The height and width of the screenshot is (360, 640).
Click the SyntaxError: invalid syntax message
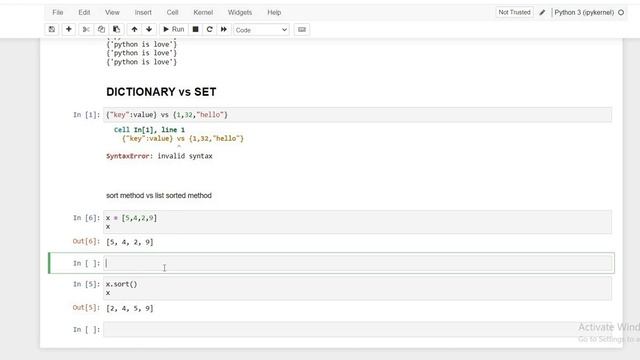pyautogui.click(x=159, y=156)
